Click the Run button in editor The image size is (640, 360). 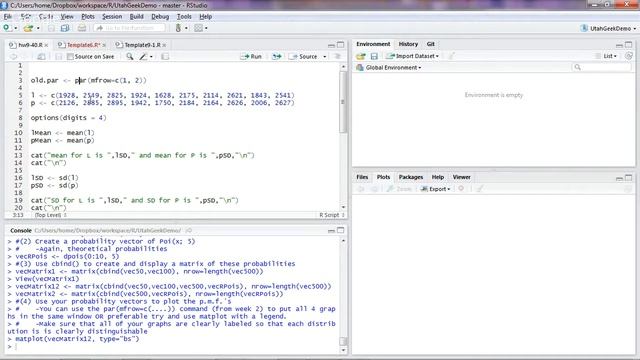pos(251,56)
